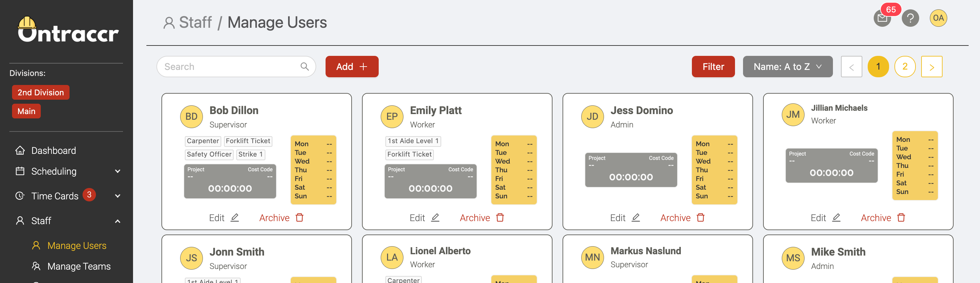This screenshot has height=283, width=980.
Task: Click the magnifying glass search icon
Action: 304,67
